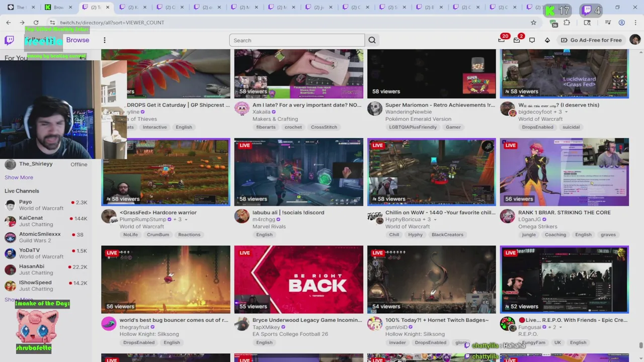Click EA Sports College Football 26 link
The image size is (644, 362).
(290, 334)
